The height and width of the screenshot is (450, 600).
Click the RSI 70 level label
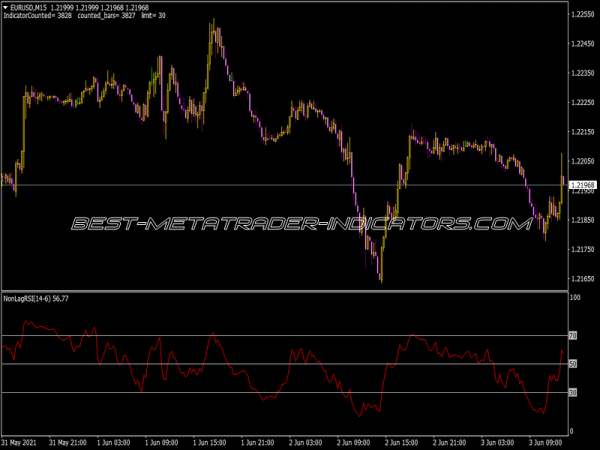[572, 336]
